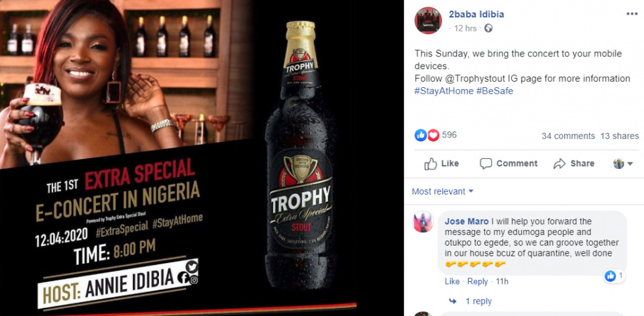Click the #StayAtHome hashtag link
The height and width of the screenshot is (316, 644).
(443, 91)
